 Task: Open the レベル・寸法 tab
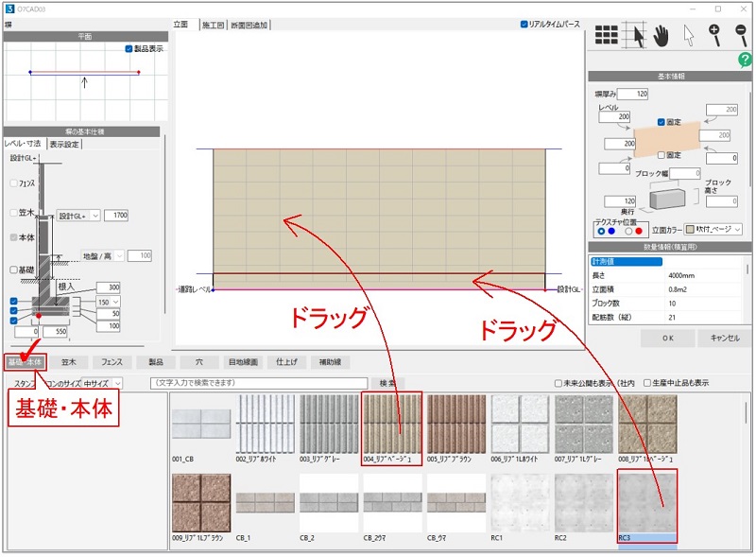tap(23, 144)
